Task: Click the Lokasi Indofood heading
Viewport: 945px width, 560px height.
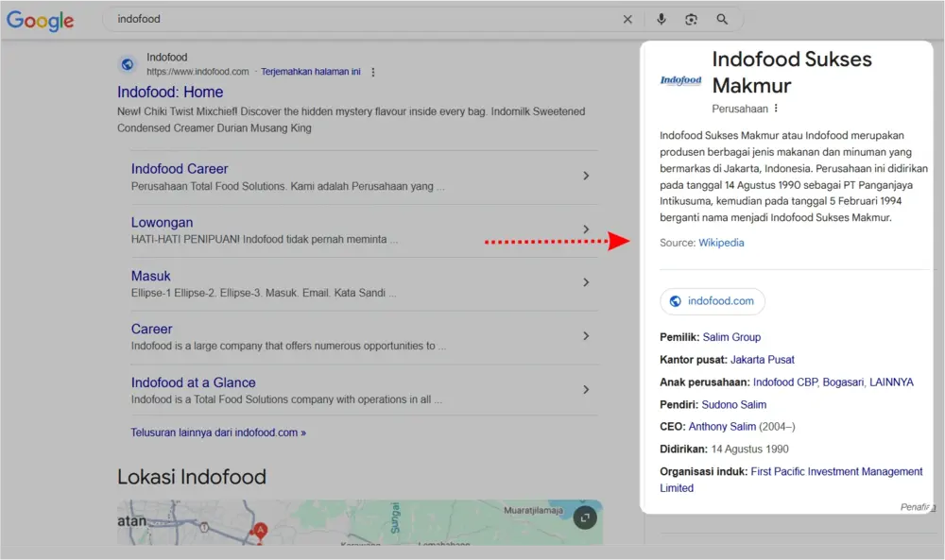Action: click(192, 477)
